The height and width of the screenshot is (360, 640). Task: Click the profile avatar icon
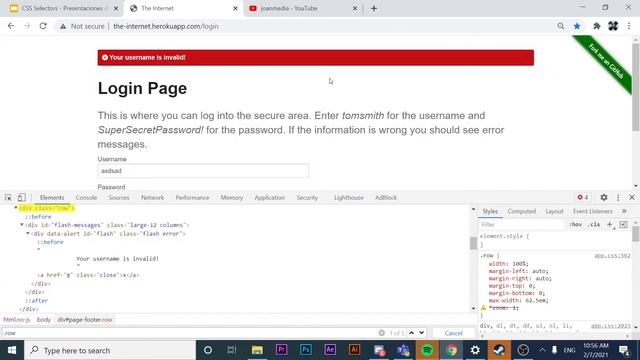[613, 26]
